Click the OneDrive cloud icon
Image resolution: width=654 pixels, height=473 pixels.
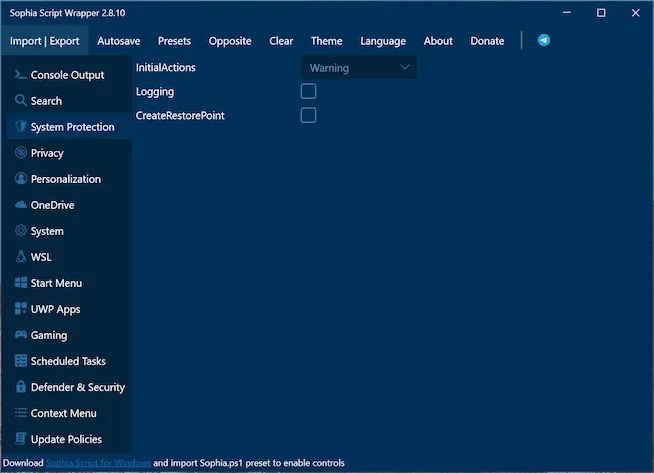pos(20,204)
